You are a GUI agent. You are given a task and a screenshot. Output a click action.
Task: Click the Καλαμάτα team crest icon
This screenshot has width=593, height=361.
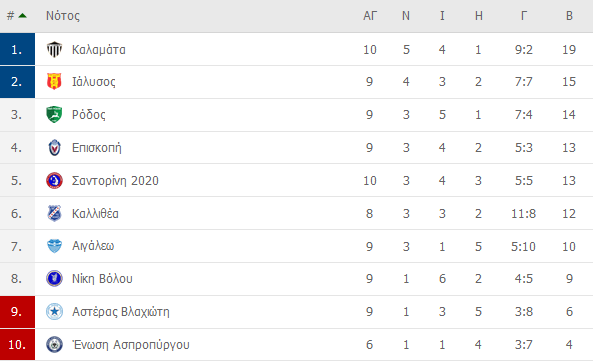tap(54, 50)
